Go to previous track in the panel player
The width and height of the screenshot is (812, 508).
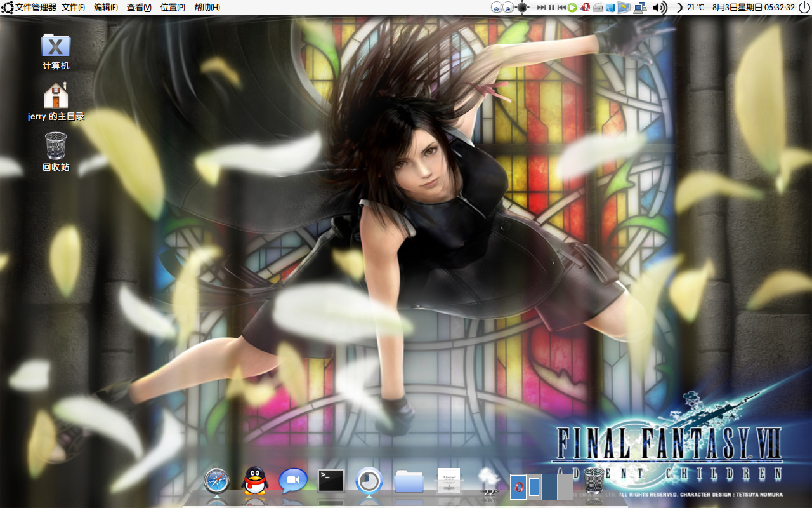pos(561,8)
